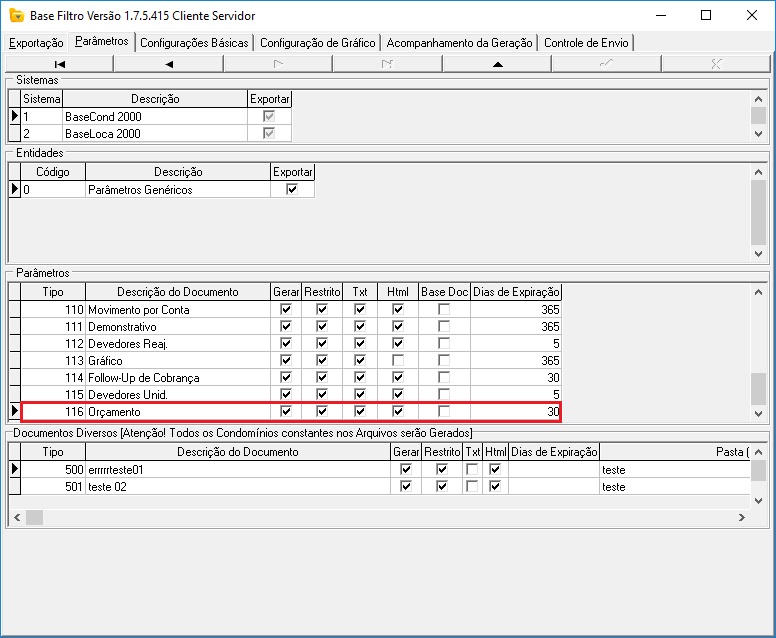Click the application icon in title bar
Viewport: 776px width, 638px height.
[14, 15]
